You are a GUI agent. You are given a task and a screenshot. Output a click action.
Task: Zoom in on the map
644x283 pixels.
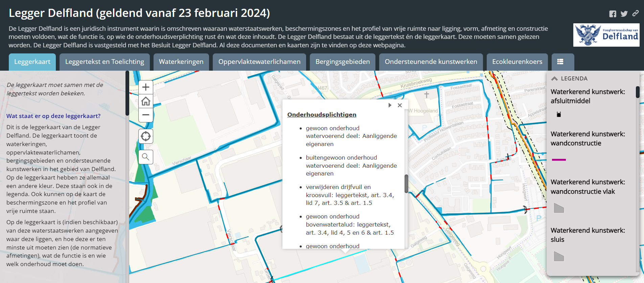tap(146, 87)
